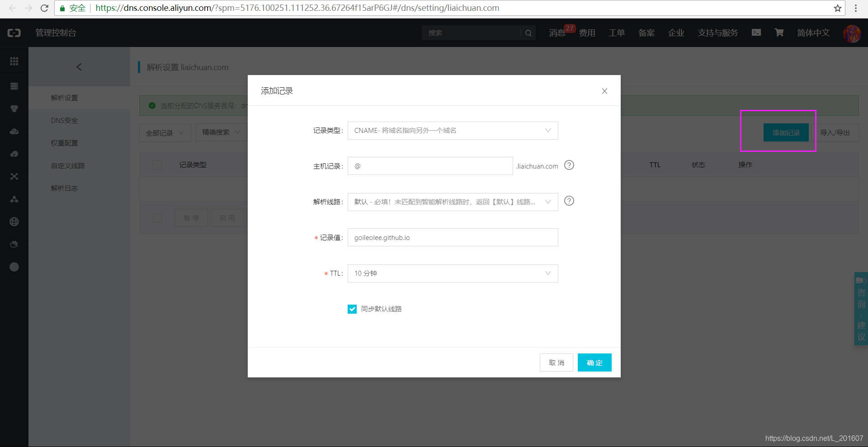Click the TTL column header
868x447 pixels.
(655, 165)
